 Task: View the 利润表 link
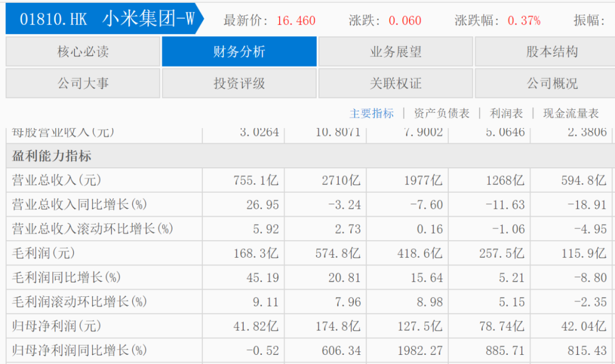[x=506, y=114]
